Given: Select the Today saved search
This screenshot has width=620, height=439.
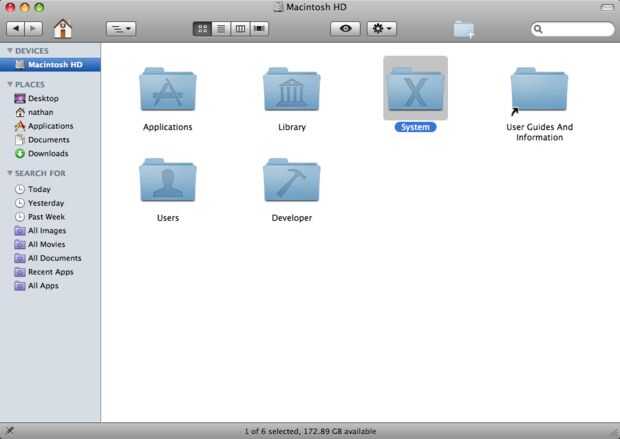Looking at the screenshot, I should [x=50, y=189].
